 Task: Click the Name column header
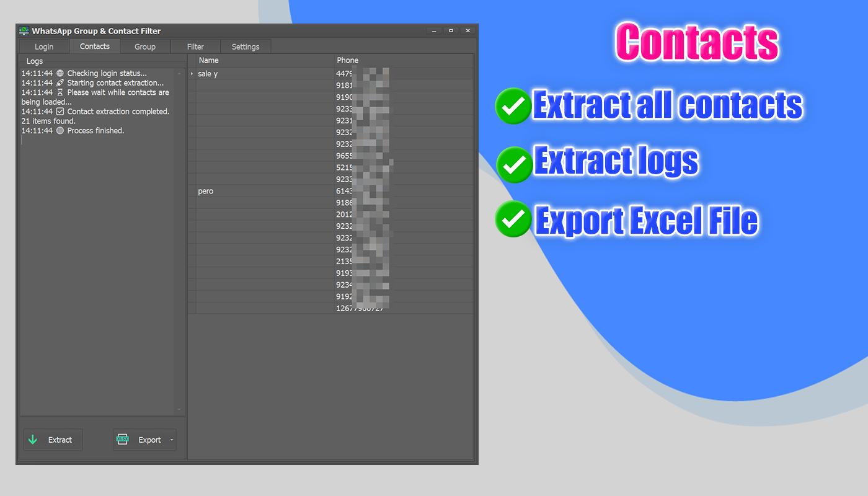[x=265, y=60]
